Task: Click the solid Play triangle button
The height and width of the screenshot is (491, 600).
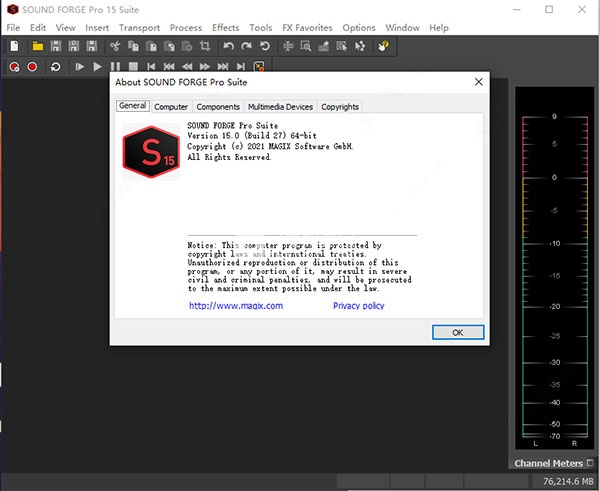Action: [x=97, y=67]
